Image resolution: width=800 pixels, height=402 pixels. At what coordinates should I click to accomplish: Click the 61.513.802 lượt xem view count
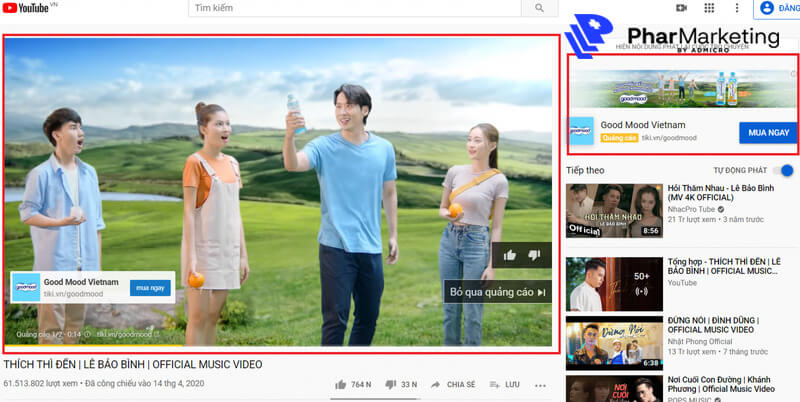[x=41, y=383]
